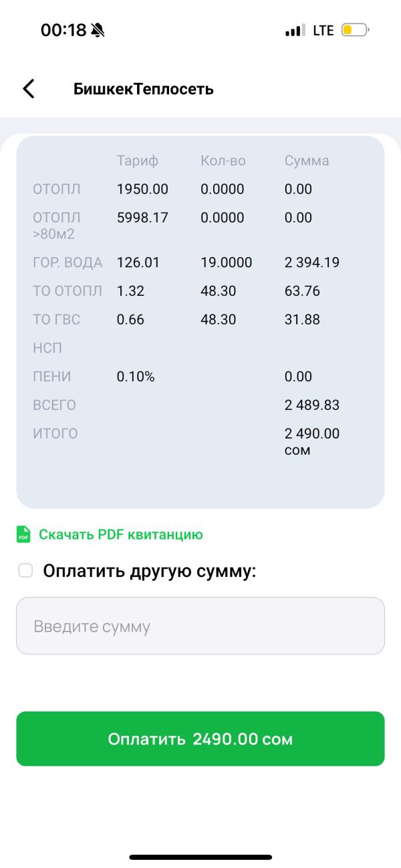401x868 pixels.
Task: Click the green PDF file icon
Action: click(x=23, y=535)
